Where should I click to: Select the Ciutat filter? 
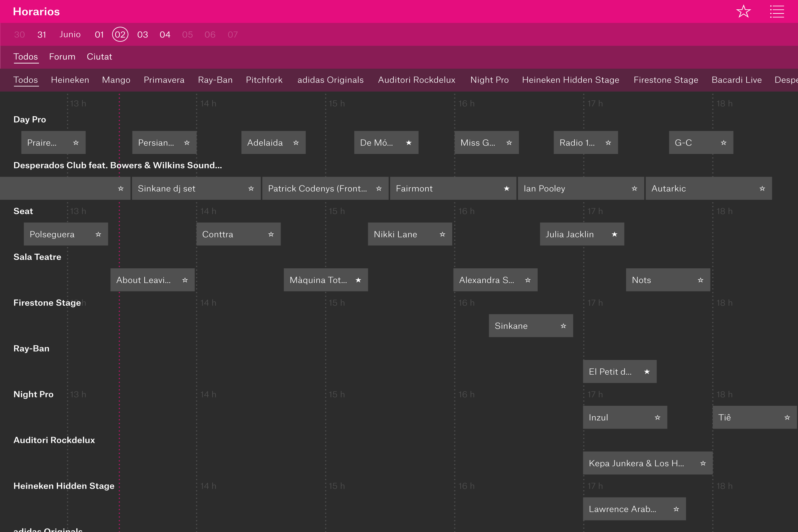click(x=99, y=57)
